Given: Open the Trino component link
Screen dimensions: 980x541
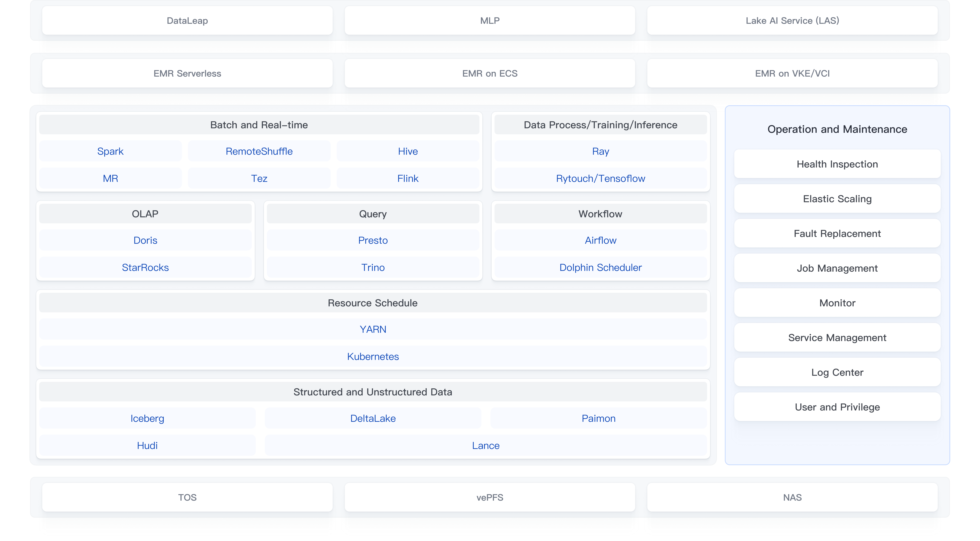Looking at the screenshot, I should coord(373,267).
